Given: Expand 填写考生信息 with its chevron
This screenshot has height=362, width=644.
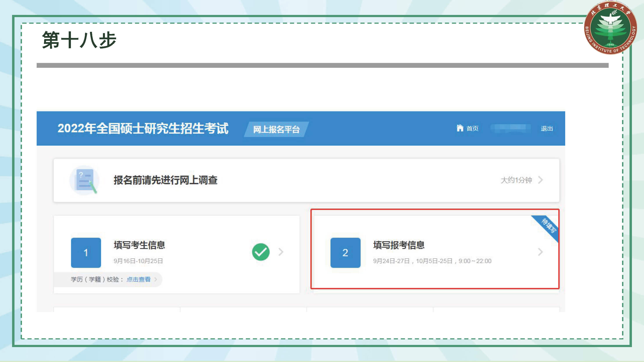Looking at the screenshot, I should (x=281, y=252).
